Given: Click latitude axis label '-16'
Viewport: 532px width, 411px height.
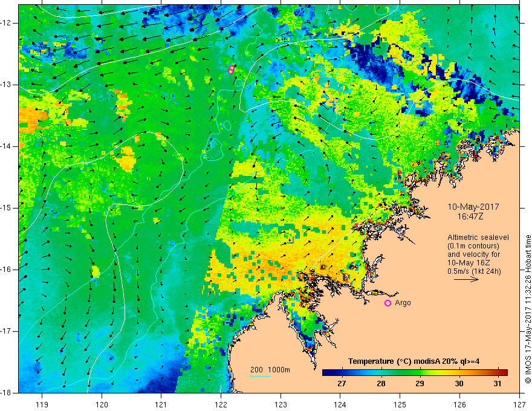Looking at the screenshot, I should 7,270.
